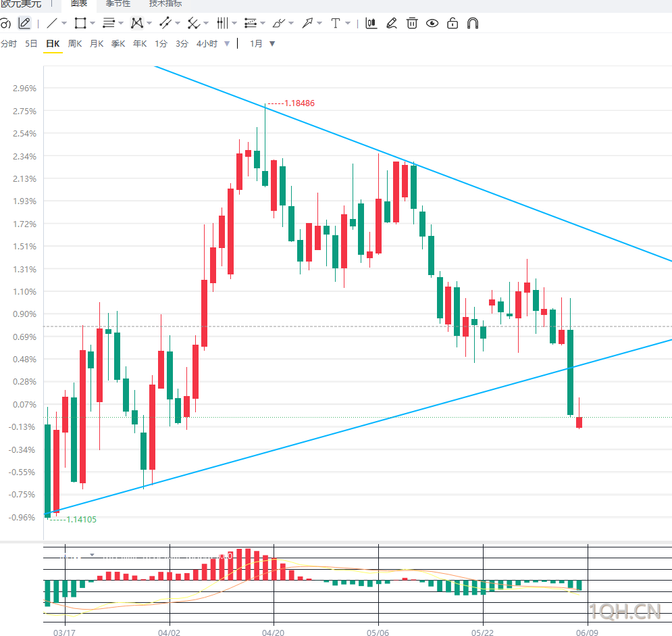Click the 05/06 date marker on timeline
This screenshot has width=672, height=636.
[378, 632]
